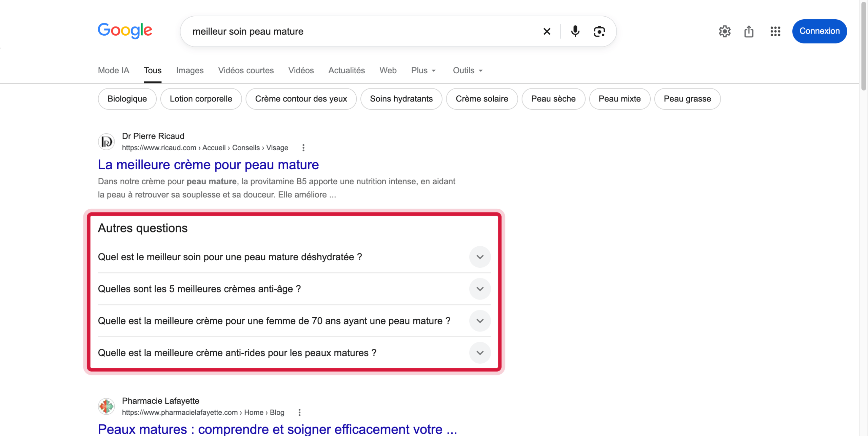This screenshot has width=868, height=436.
Task: Click Dr Pierre Ricaud site favicon
Action: [x=106, y=141]
